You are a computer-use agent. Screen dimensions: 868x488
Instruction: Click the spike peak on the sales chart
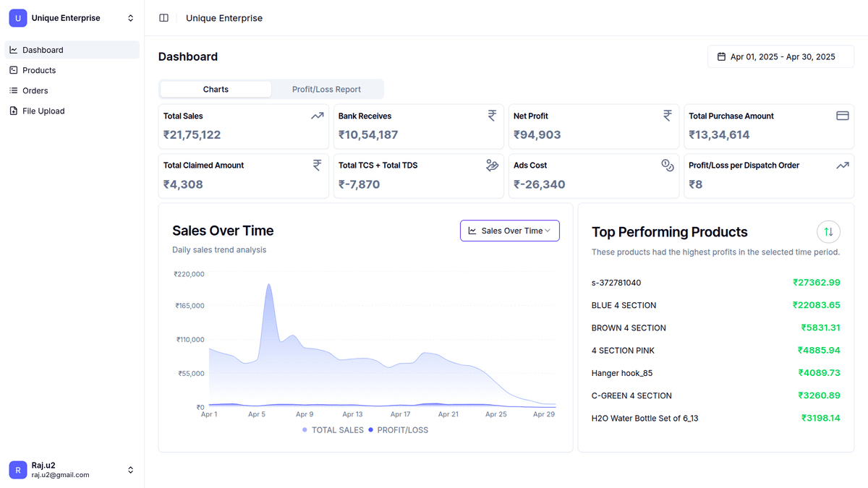point(268,284)
